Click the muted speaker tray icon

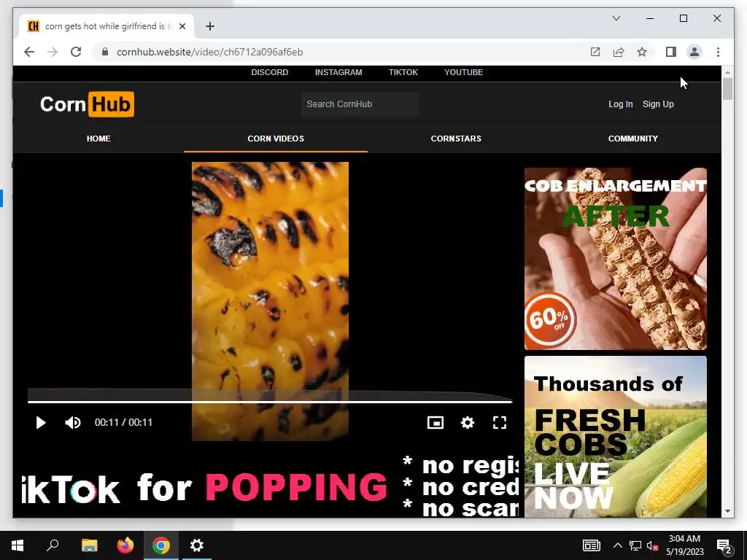[x=652, y=545]
